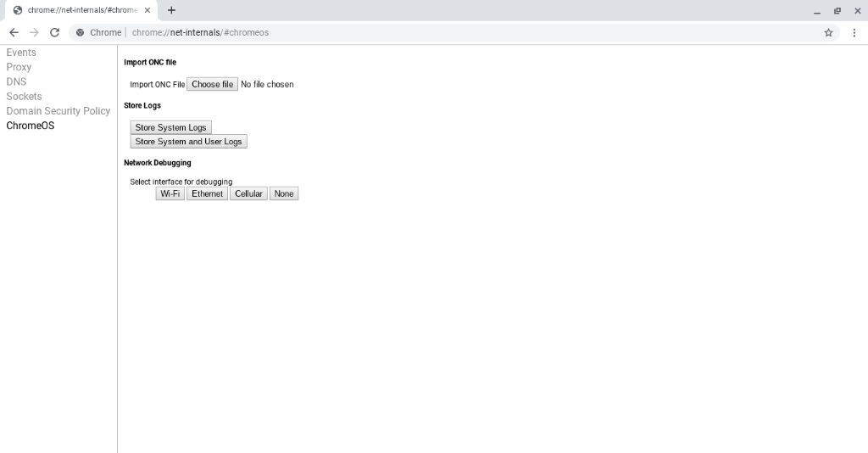Image resolution: width=868 pixels, height=453 pixels.
Task: Go to the DNS section
Action: pos(16,81)
